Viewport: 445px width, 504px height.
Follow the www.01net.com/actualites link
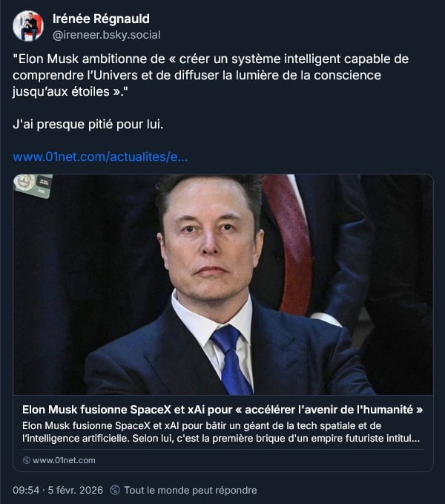tap(100, 157)
